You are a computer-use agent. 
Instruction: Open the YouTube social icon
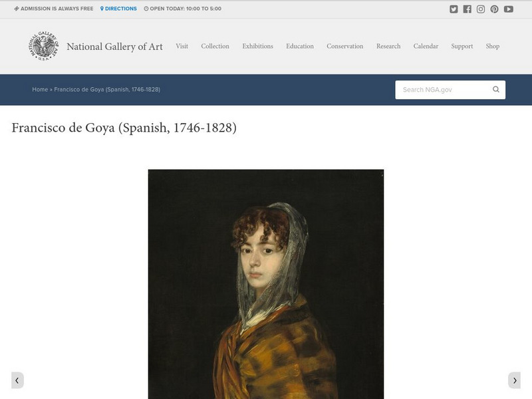click(508, 9)
